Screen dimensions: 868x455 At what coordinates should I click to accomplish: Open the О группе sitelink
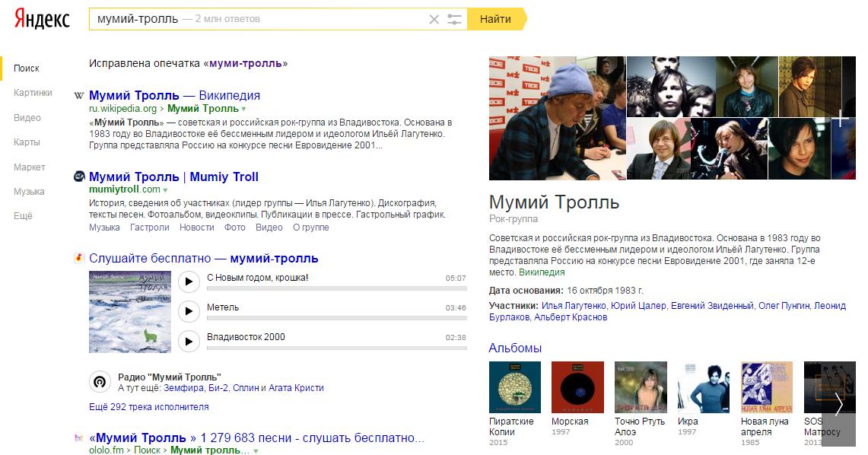(x=310, y=228)
